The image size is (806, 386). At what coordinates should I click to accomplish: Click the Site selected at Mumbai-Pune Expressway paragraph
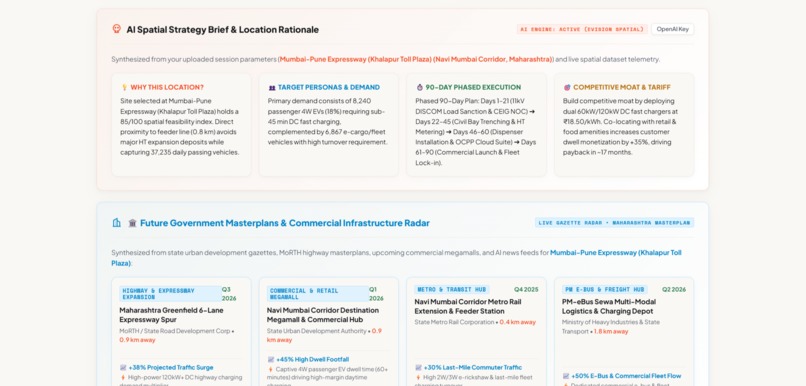coord(180,126)
